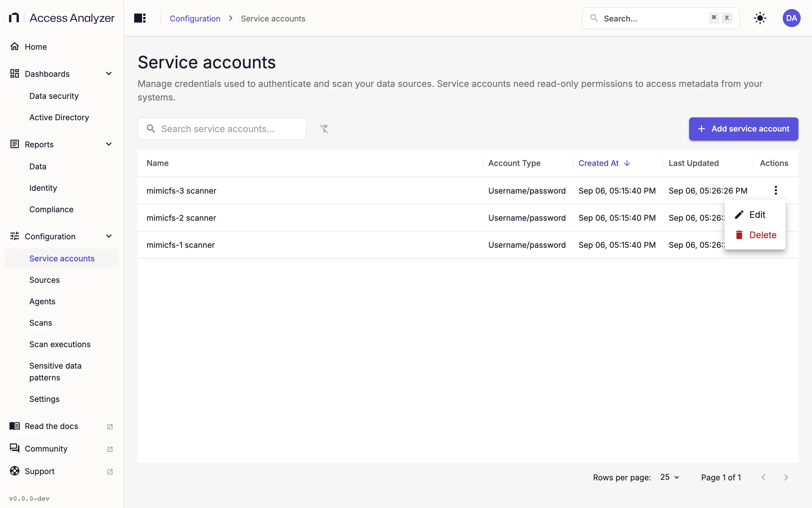Open external link icon for Community
The width and height of the screenshot is (812, 508).
pyautogui.click(x=110, y=449)
